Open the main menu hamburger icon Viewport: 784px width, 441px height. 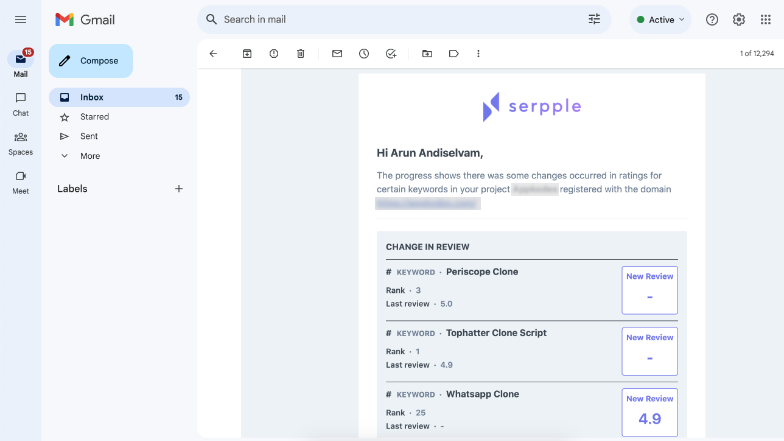pos(20,20)
